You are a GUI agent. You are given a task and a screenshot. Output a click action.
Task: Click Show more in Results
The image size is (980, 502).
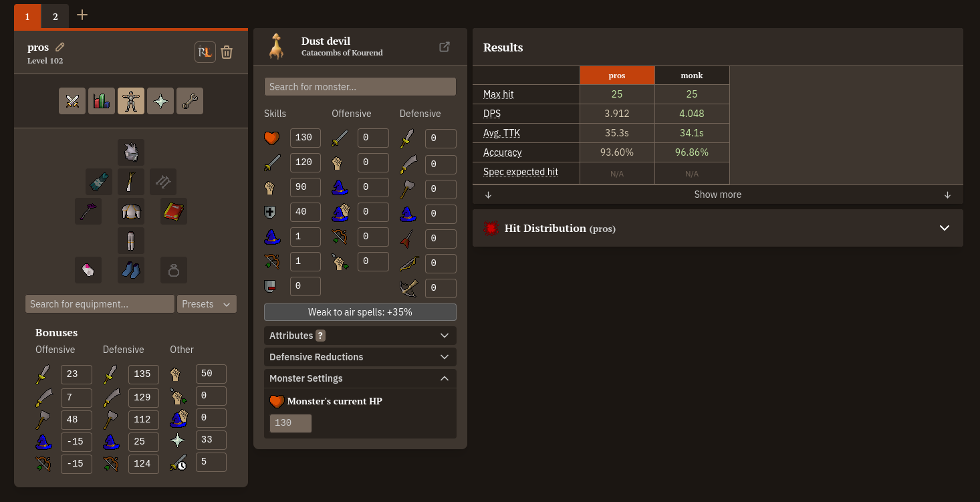coord(718,195)
